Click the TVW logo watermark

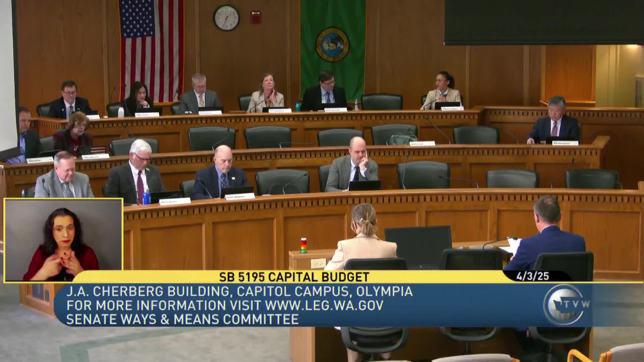566,305
